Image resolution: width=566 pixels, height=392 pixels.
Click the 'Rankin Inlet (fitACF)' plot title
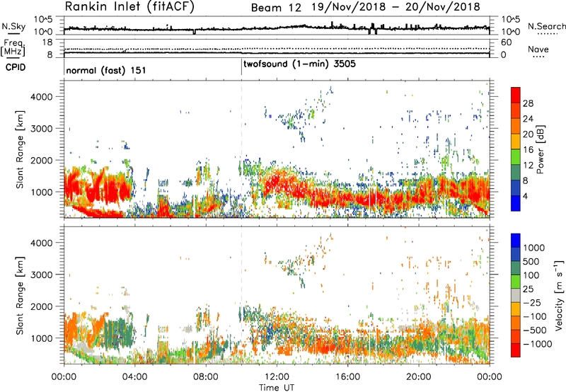click(129, 6)
